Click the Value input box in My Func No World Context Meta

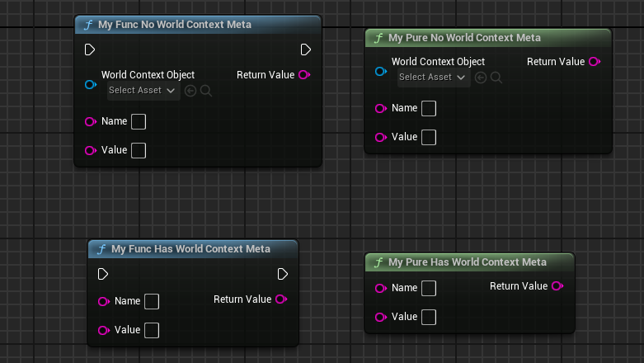(139, 150)
